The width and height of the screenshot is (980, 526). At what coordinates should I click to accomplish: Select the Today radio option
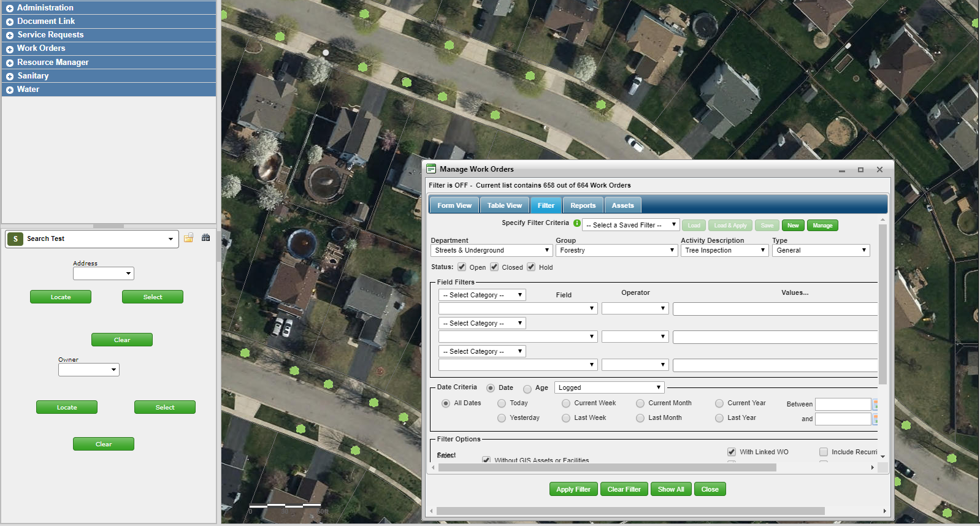point(502,403)
